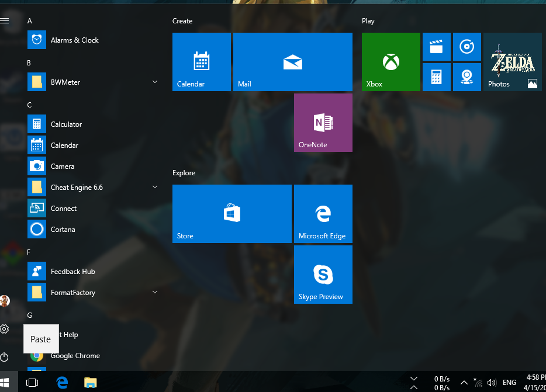Open Calendar in the app list
The image size is (546, 392).
pos(92,145)
